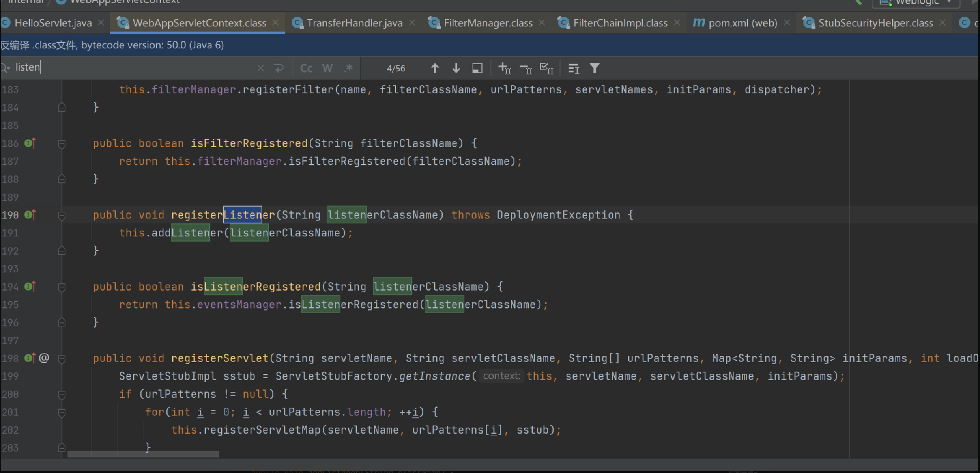Collapse the registerListener method fold marker
The width and height of the screenshot is (980, 473).
coord(62,215)
